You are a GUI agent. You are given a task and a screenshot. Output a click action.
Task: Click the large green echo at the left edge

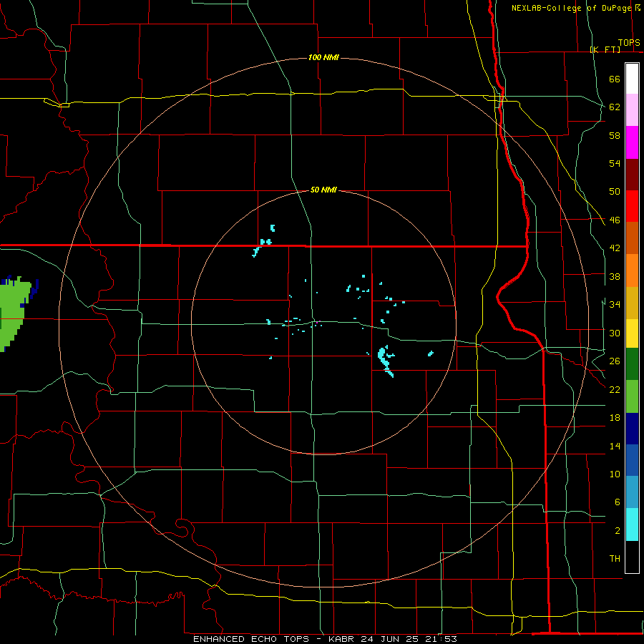[12, 314]
